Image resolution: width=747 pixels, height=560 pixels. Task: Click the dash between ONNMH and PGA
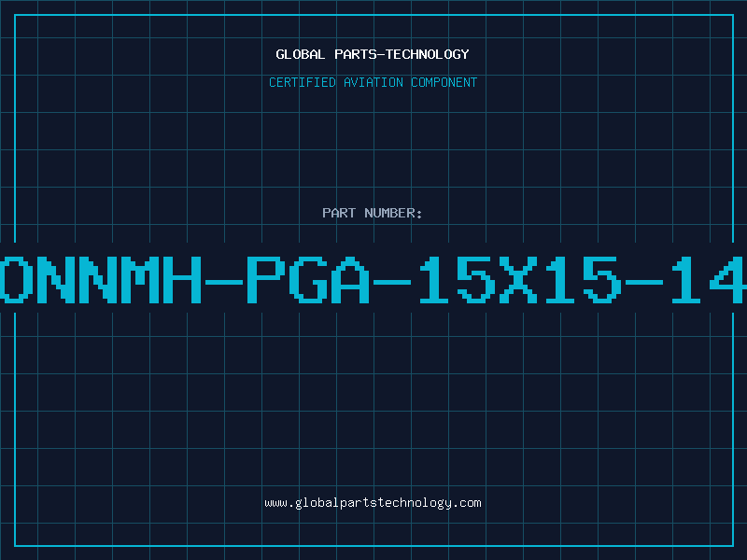pos(224,283)
